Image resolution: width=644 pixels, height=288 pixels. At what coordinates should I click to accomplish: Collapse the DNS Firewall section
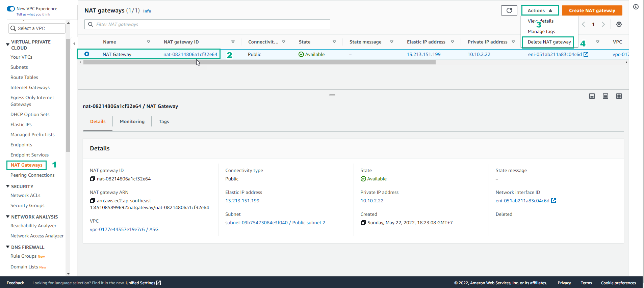click(x=8, y=247)
